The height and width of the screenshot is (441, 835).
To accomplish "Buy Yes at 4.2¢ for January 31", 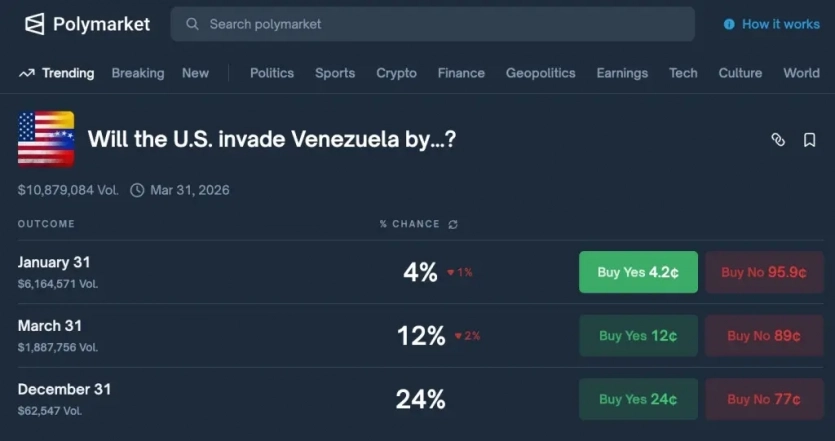I will coord(638,272).
